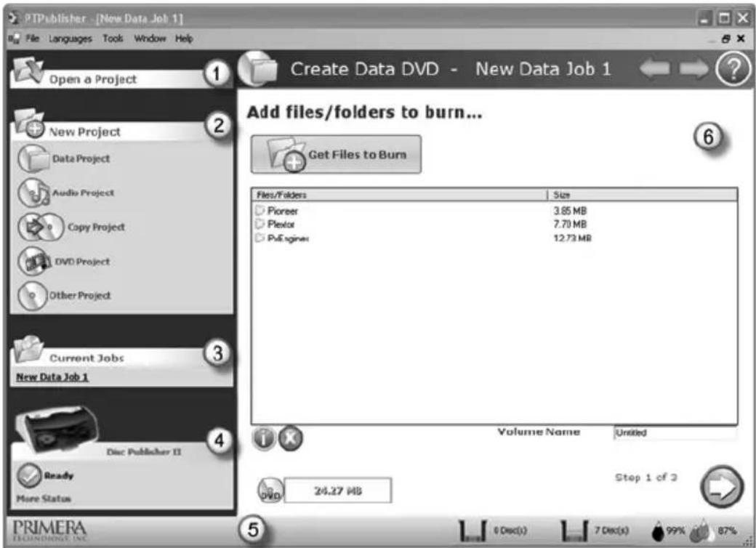
Task: Open the New Data Job 1 link
Action: (x=52, y=377)
